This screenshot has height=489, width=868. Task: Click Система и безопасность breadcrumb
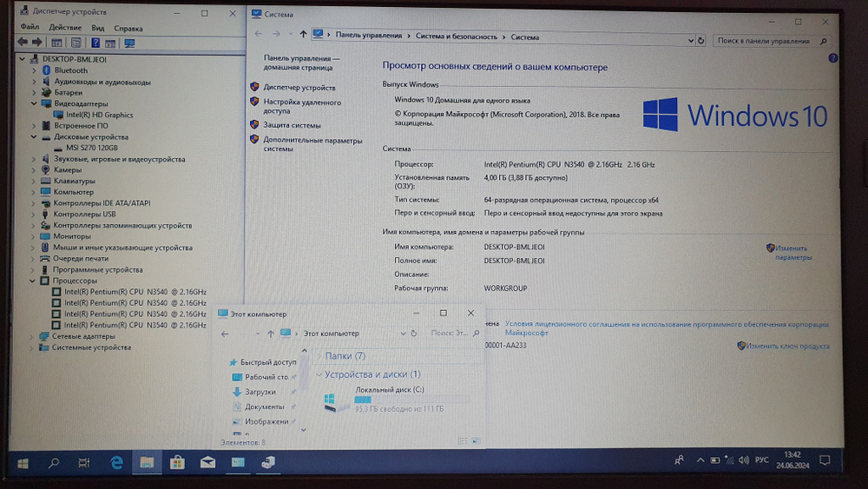click(457, 36)
